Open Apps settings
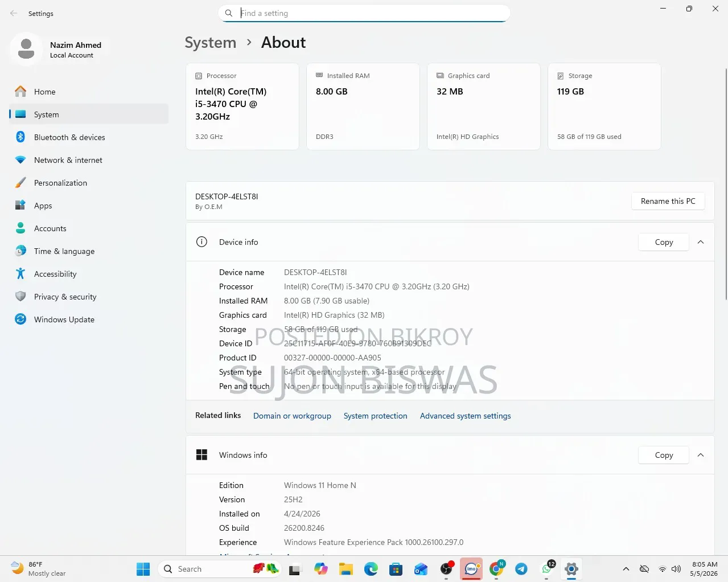 (x=89, y=206)
